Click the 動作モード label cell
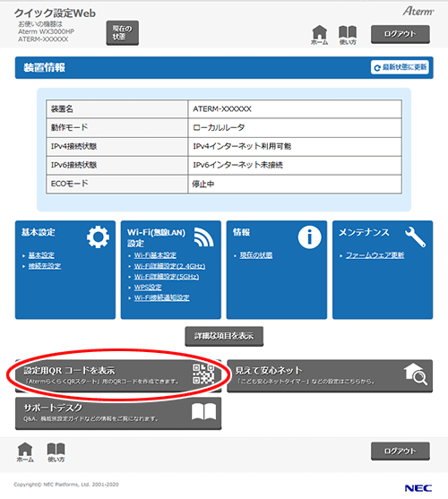This screenshot has height=499, width=448. coord(117,127)
